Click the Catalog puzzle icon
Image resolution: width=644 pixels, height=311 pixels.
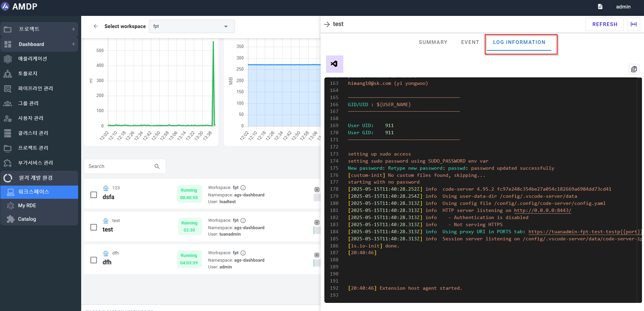coord(11,219)
